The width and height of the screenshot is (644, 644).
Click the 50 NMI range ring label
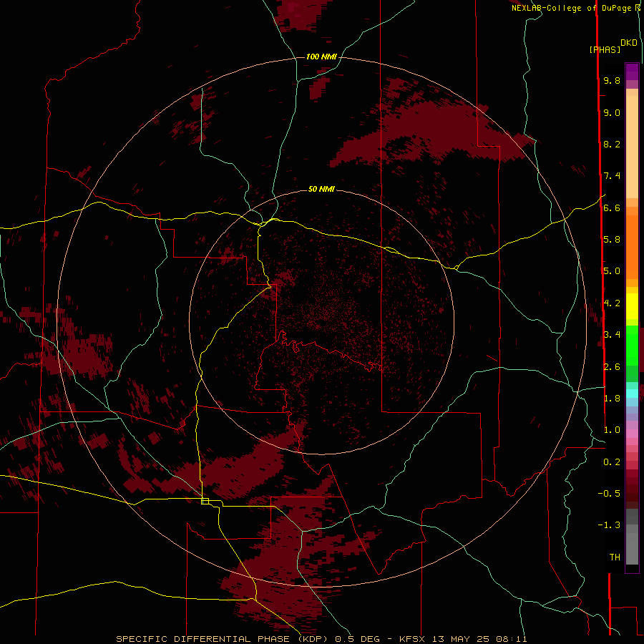click(x=321, y=189)
